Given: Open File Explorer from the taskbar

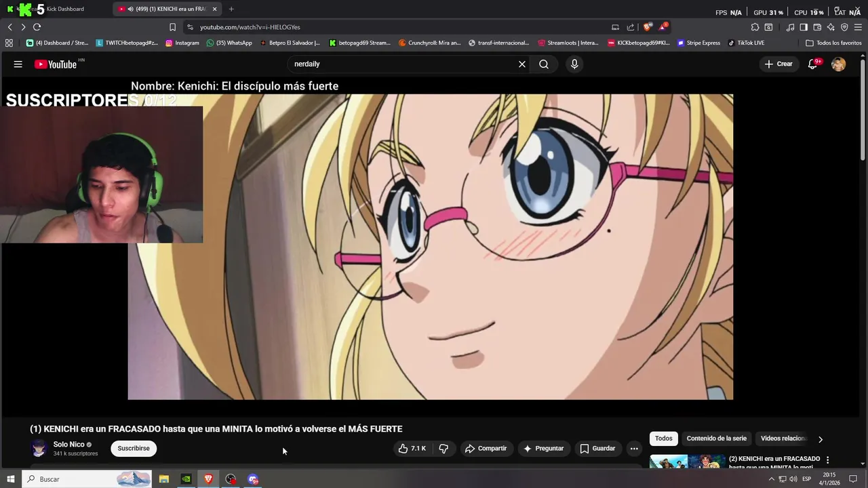Looking at the screenshot, I should (163, 479).
